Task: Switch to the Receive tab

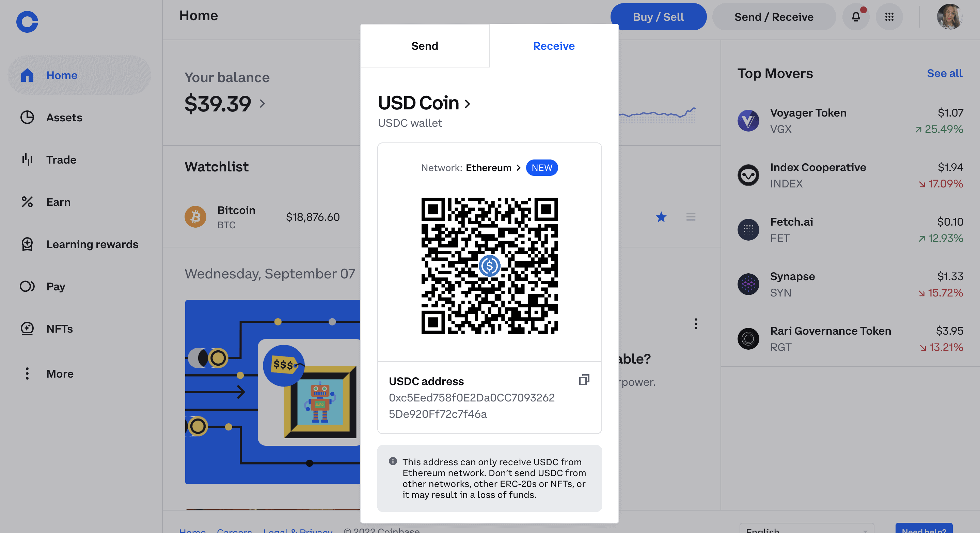Action: coord(554,45)
